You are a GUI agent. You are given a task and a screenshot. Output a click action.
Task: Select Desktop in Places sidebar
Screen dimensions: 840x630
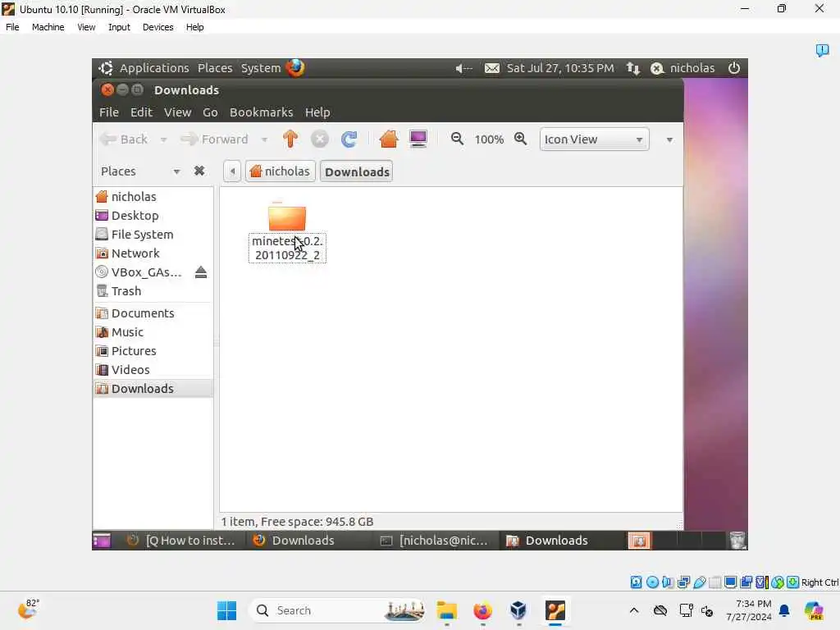tap(153, 216)
